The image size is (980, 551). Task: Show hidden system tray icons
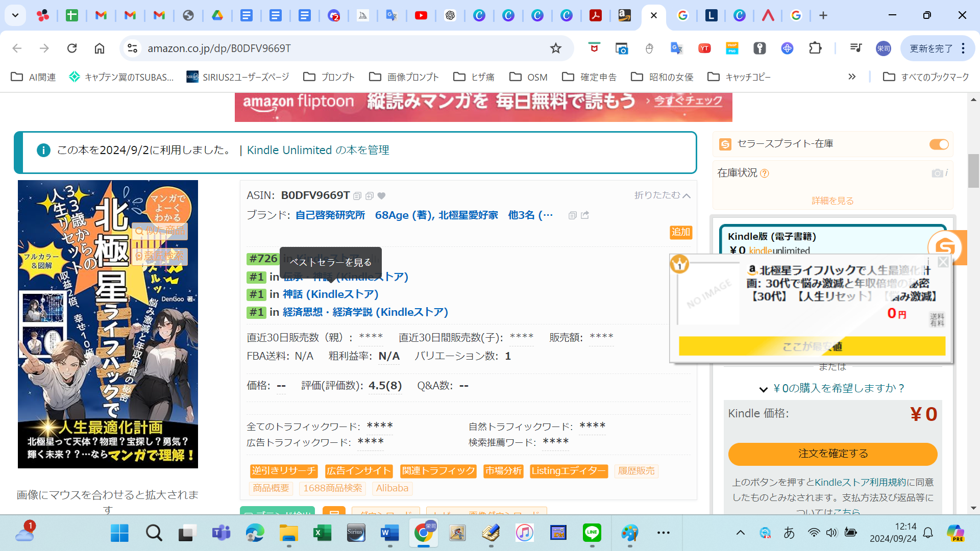[740, 533]
